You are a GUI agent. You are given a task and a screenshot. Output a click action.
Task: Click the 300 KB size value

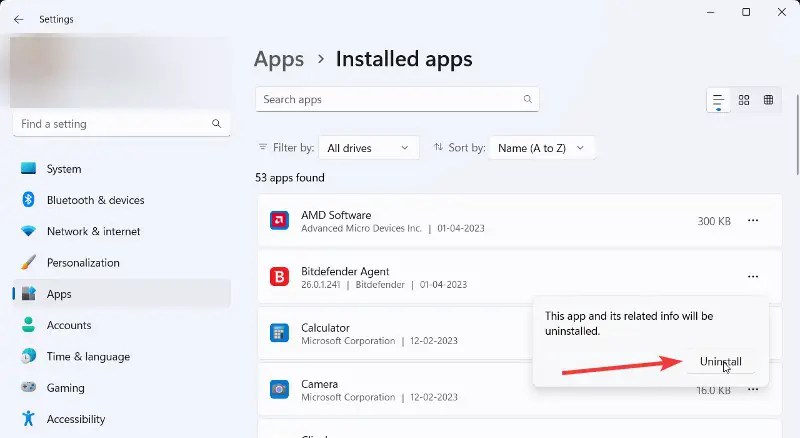coord(714,221)
